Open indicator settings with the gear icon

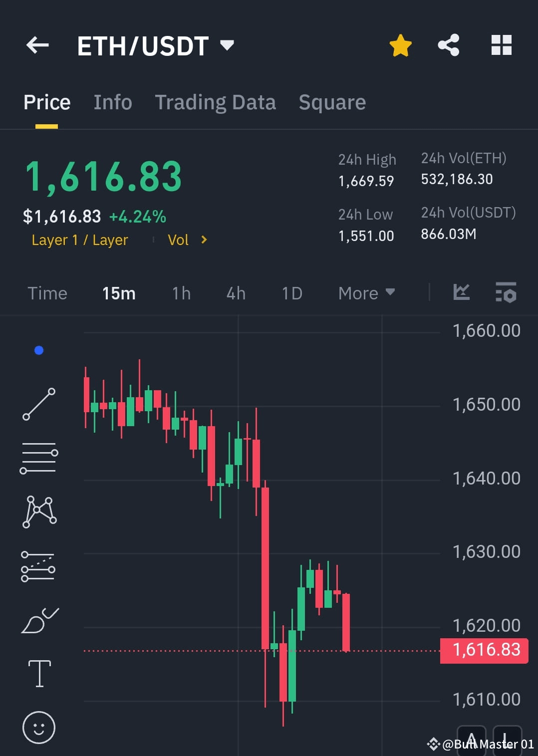pos(506,293)
